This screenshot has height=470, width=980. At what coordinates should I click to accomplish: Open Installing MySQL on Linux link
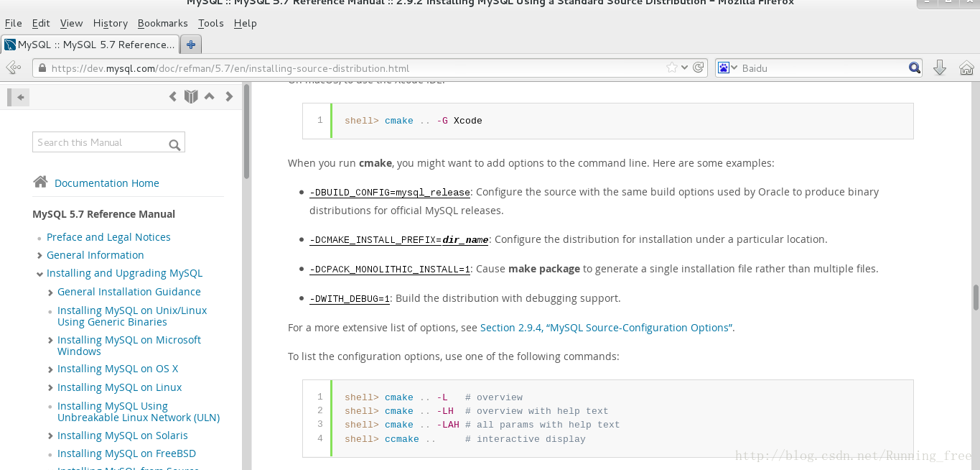point(119,387)
